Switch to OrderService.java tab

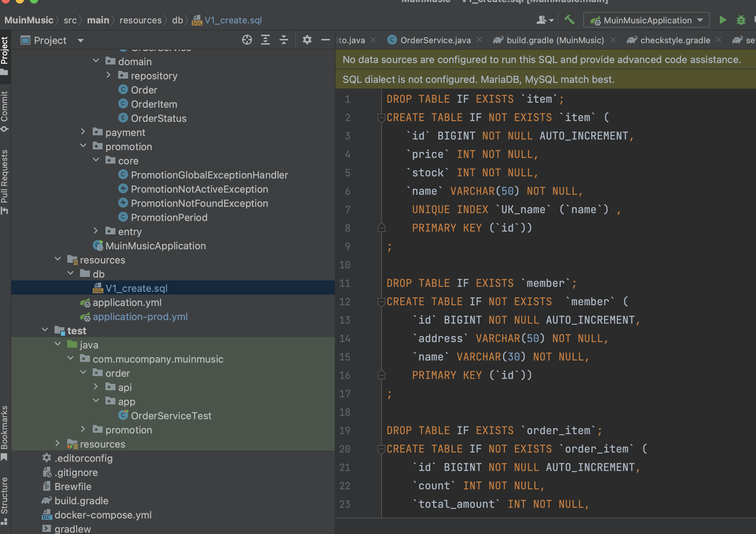435,40
